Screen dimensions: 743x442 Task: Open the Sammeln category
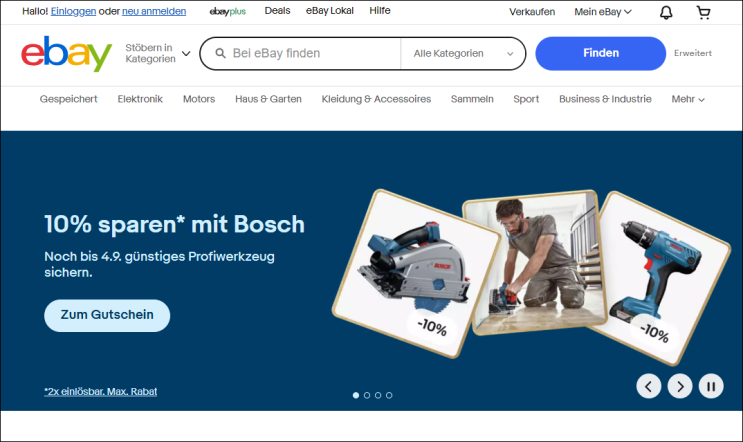pos(472,99)
